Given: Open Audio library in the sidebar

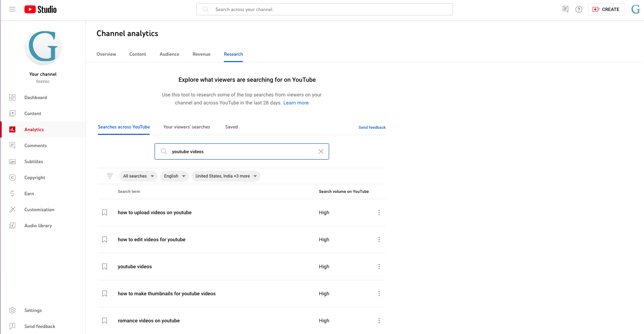Looking at the screenshot, I should click(x=43, y=226).
